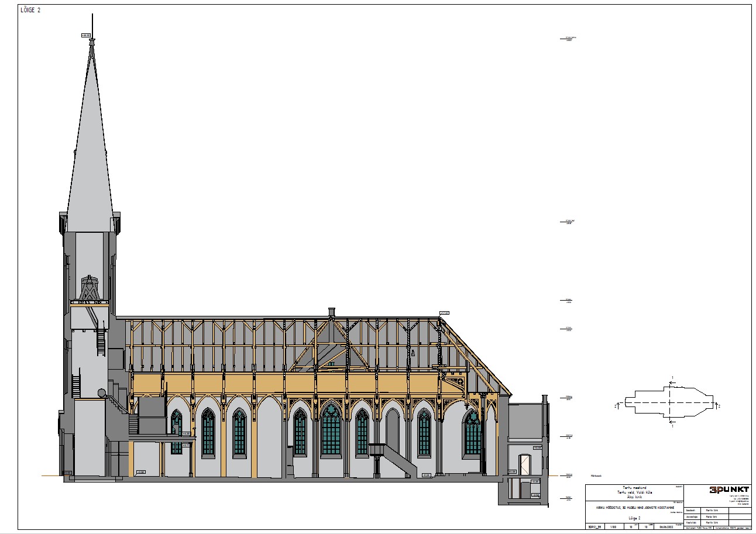Click the small bell hanging in roof truss
Viewport: 756px width, 534px height.
pos(413,353)
